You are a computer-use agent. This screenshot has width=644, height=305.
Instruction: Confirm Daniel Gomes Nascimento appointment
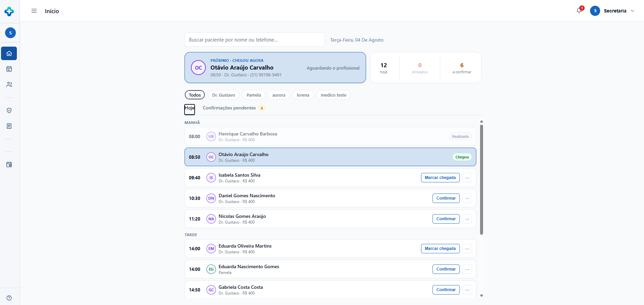[446, 198]
